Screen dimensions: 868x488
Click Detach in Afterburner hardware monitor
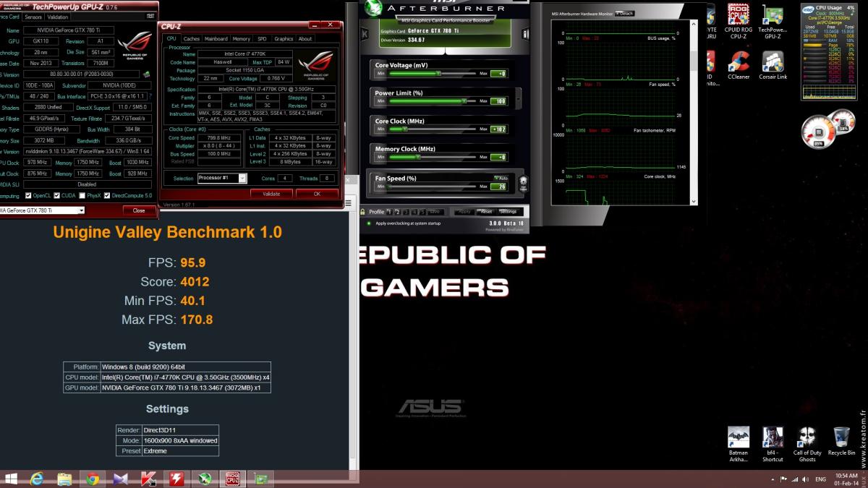point(625,13)
